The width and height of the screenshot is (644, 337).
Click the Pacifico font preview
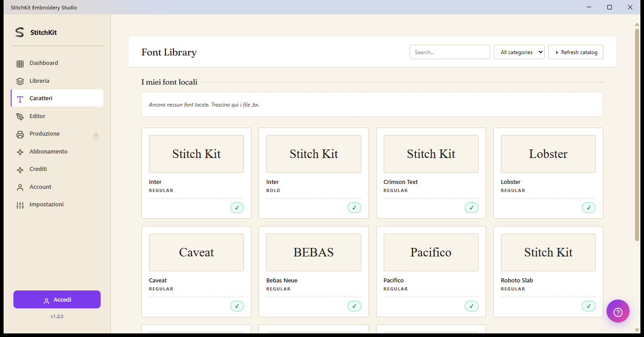click(x=431, y=252)
